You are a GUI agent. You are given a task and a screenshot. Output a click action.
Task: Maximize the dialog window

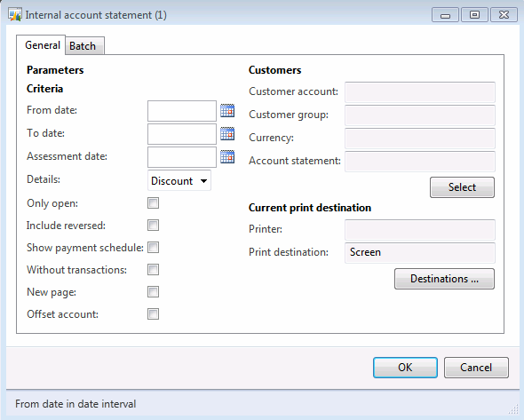[474, 15]
